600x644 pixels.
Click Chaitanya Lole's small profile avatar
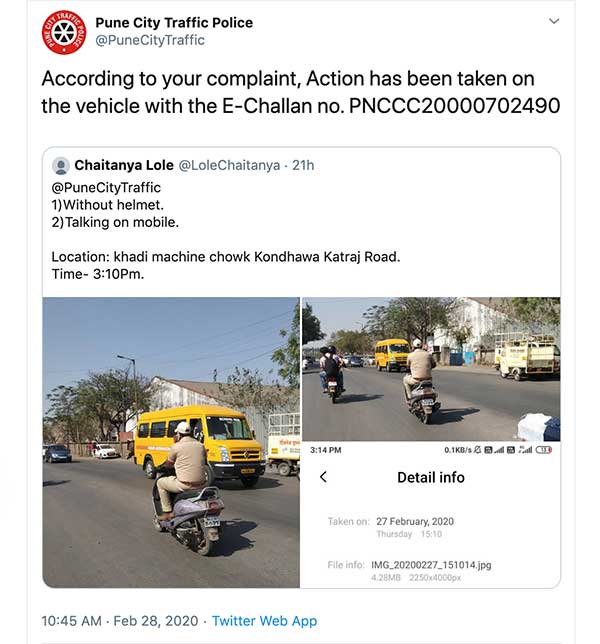pyautogui.click(x=61, y=166)
